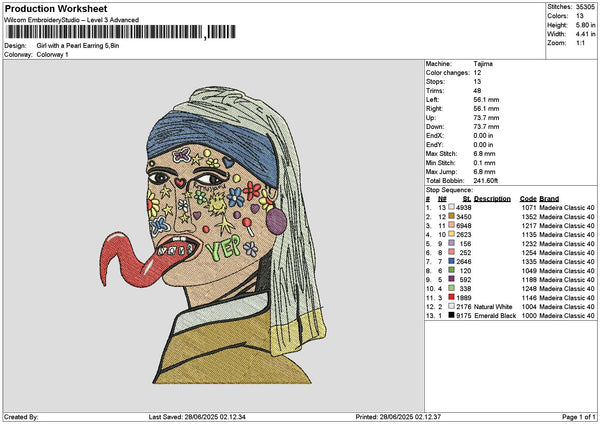Screen dimensions: 600x424
Task: Click the Zoom value 1:1
Action: pos(580,43)
